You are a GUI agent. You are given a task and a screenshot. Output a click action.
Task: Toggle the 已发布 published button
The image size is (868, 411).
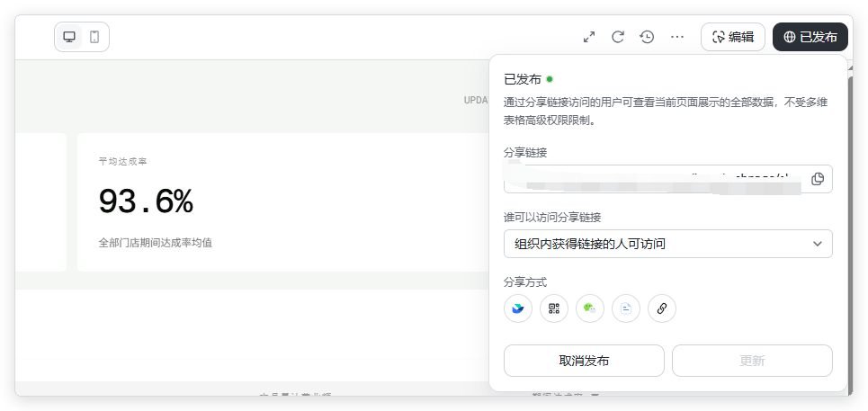tap(810, 37)
